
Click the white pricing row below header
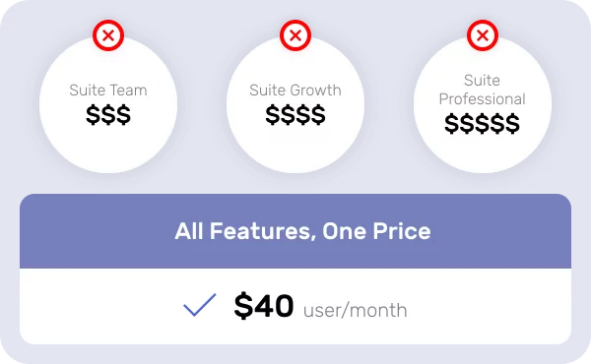pos(295,306)
